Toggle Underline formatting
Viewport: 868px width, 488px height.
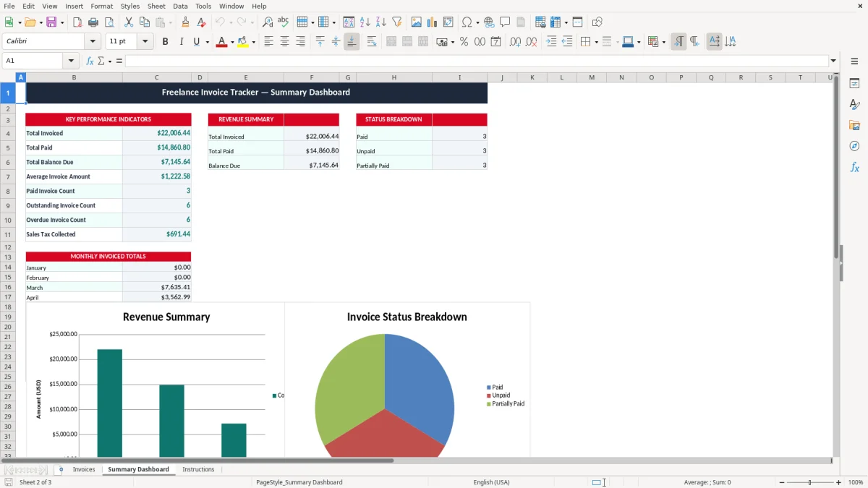(x=196, y=42)
